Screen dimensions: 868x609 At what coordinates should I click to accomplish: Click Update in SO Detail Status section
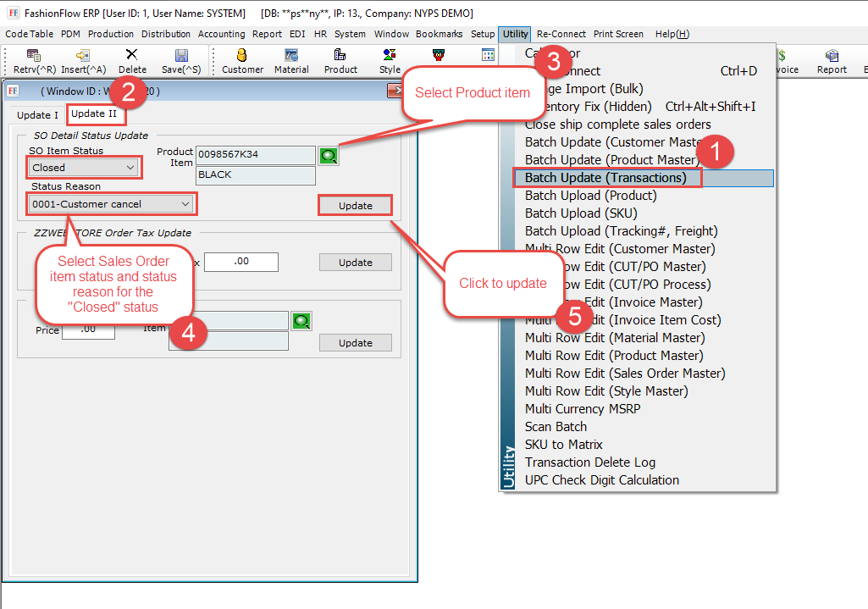[x=355, y=206]
